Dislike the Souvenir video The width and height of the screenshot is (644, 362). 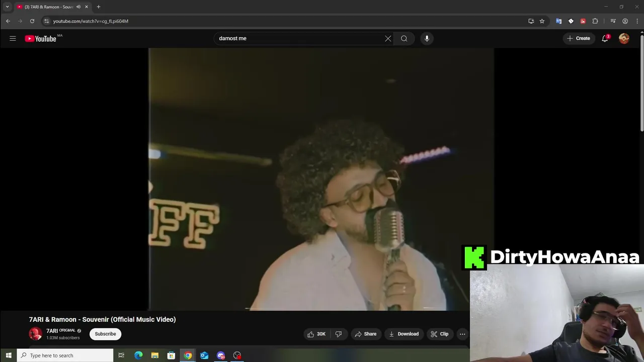coord(339,334)
